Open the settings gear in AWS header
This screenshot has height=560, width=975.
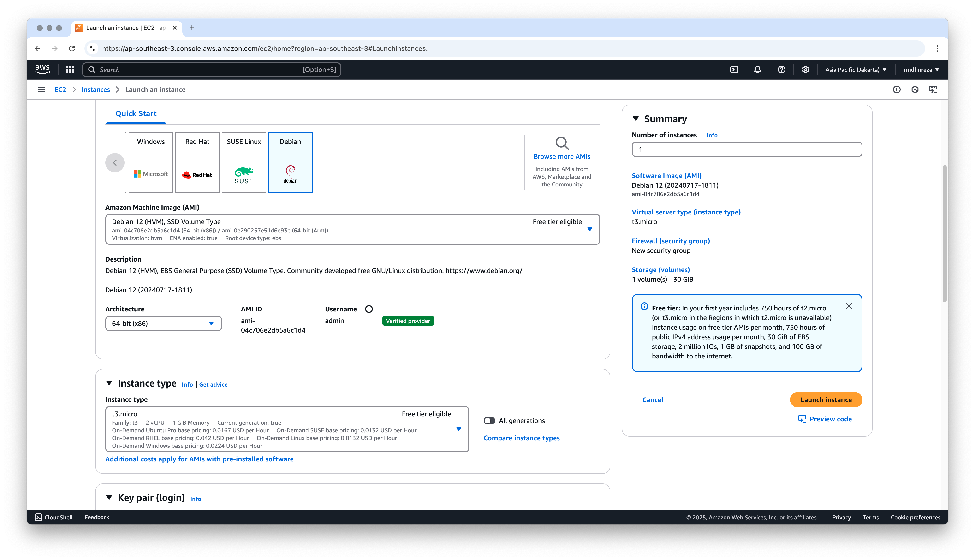[805, 70]
